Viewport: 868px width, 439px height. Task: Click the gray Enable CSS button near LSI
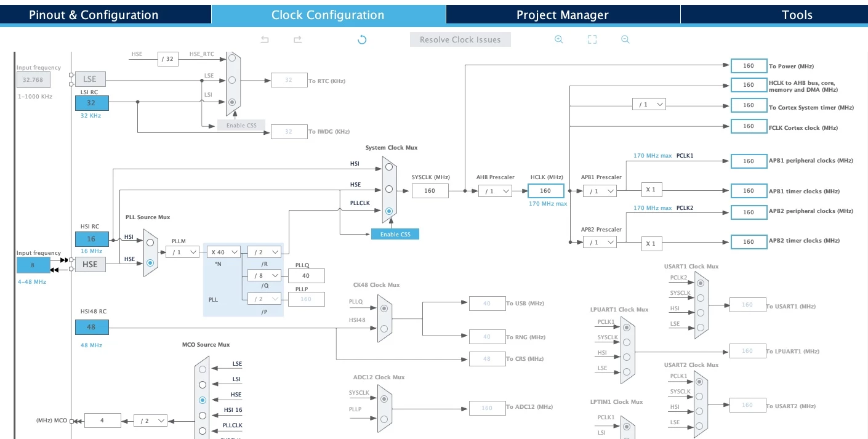(241, 125)
